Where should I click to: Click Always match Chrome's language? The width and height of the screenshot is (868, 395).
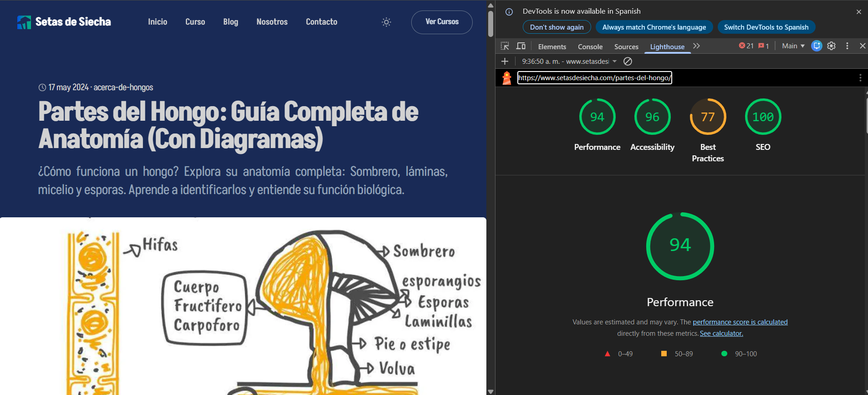point(654,27)
